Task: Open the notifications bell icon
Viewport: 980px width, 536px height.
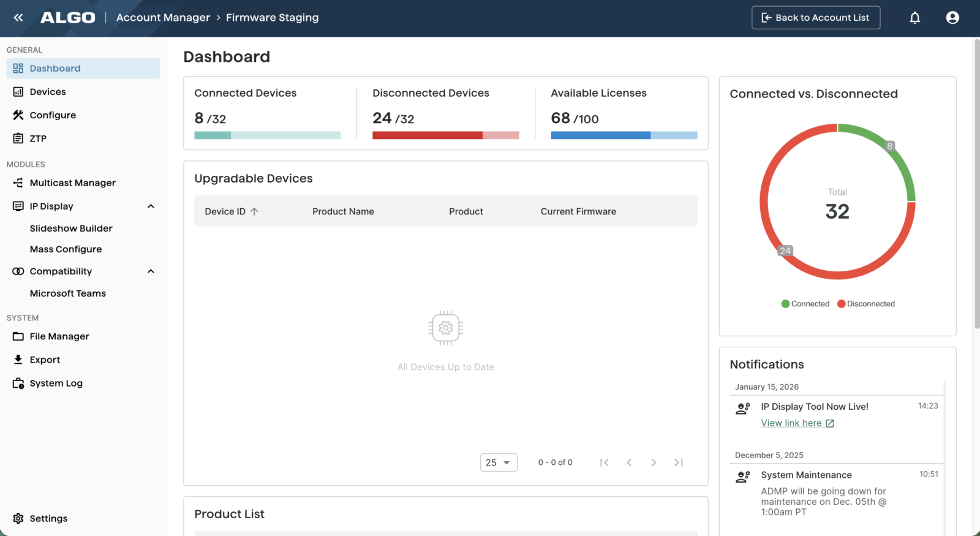Action: 914,18
